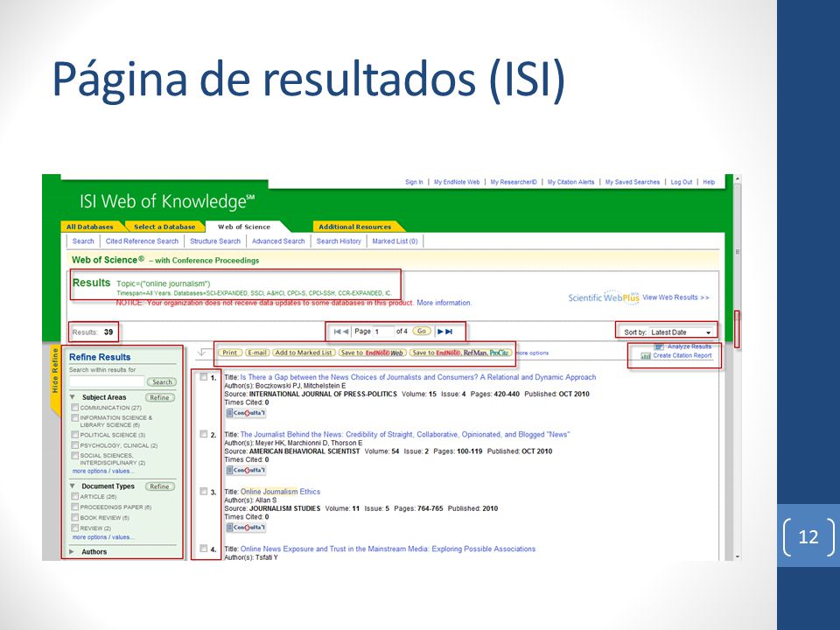This screenshot has width=840, height=630.
Task: Check the COMMUNICATION subject area
Action: click(x=75, y=408)
